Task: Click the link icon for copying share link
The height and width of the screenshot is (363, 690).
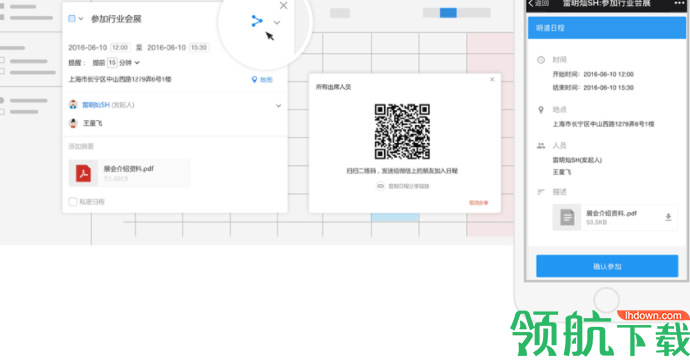Action: (381, 186)
